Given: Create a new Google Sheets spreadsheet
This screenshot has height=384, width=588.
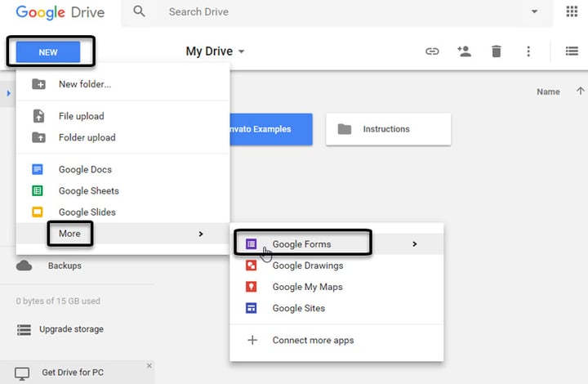Looking at the screenshot, I should tap(123, 190).
